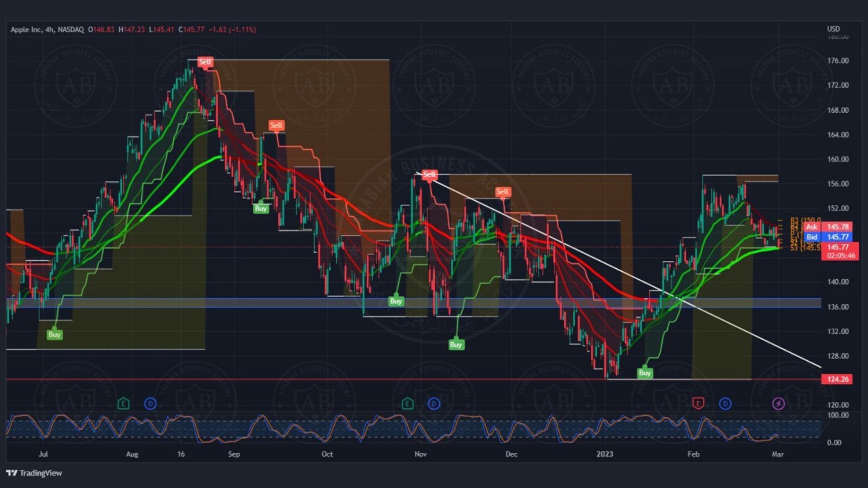Click the Dec date on the time axis
The image size is (868, 488).
point(512,454)
